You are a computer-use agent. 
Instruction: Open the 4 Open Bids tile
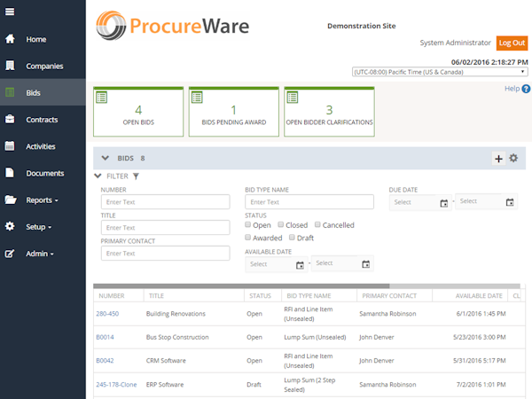point(138,112)
